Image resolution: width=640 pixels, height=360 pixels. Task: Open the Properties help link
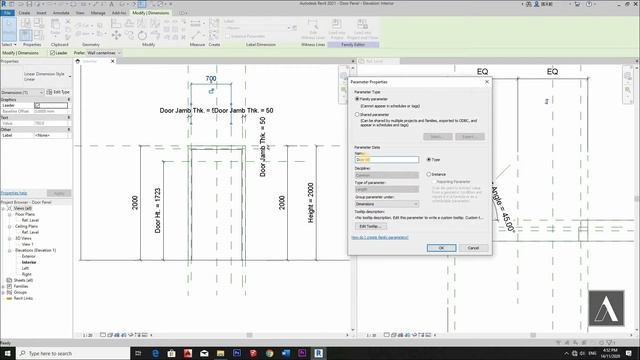(13, 193)
